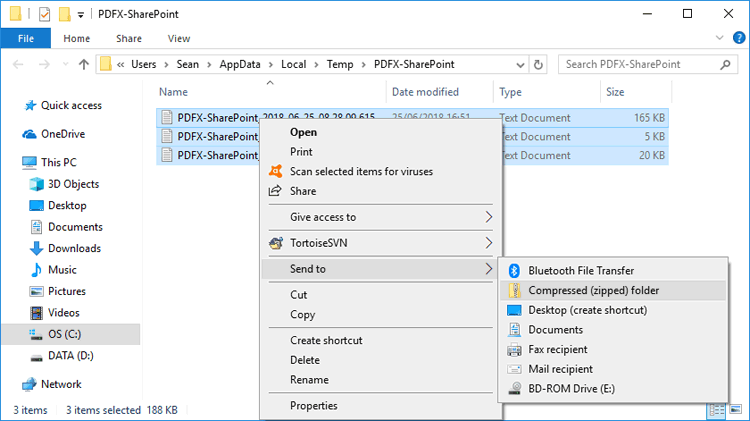This screenshot has height=421, width=750.
Task: Click the Mail recipient envelope icon
Action: click(514, 369)
